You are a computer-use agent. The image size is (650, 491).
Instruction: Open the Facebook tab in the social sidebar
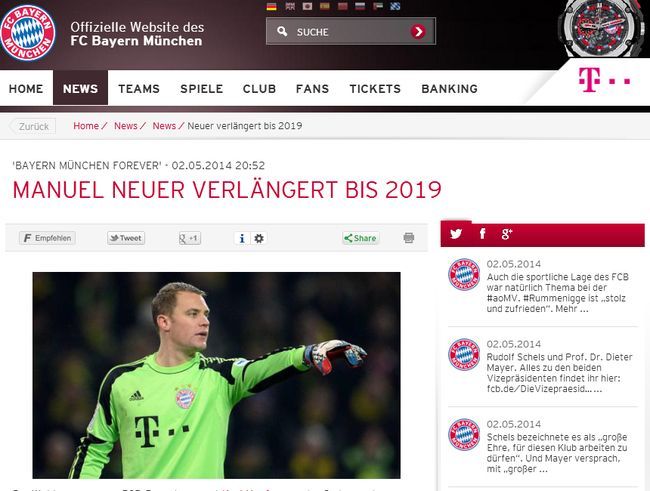coord(482,234)
